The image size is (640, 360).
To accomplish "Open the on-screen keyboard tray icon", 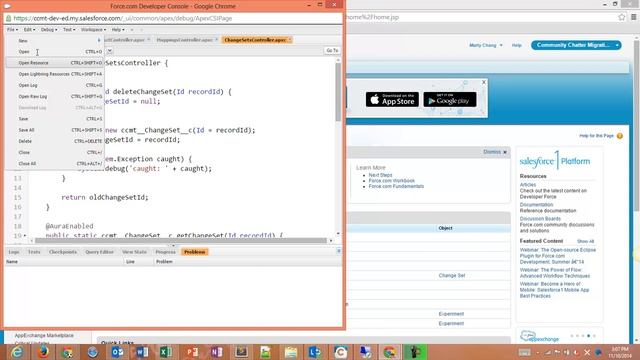I will click(x=524, y=352).
